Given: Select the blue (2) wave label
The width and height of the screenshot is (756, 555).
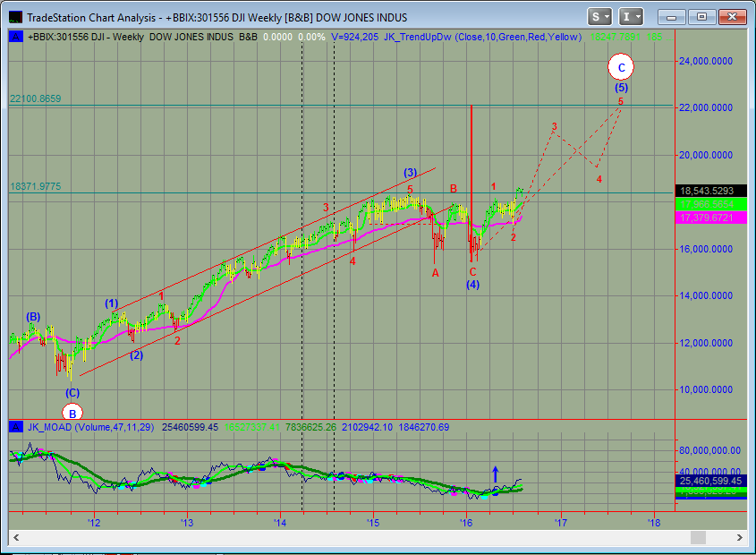Looking at the screenshot, I should (137, 355).
